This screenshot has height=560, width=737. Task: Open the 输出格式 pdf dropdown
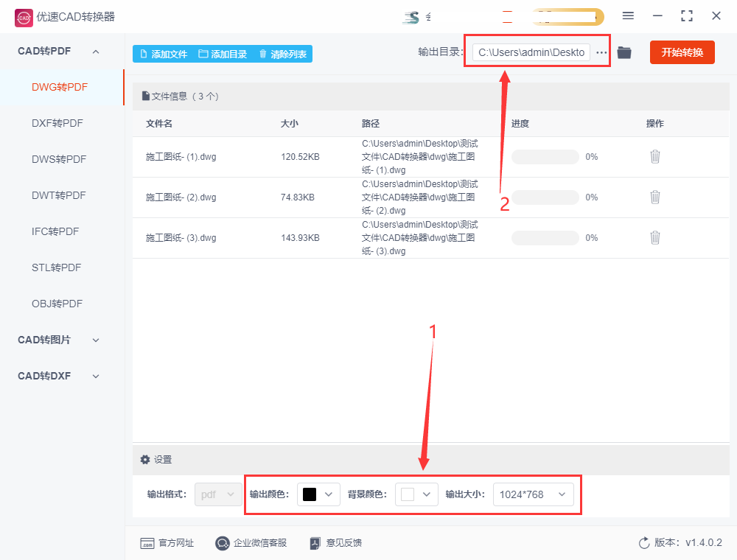[218, 494]
